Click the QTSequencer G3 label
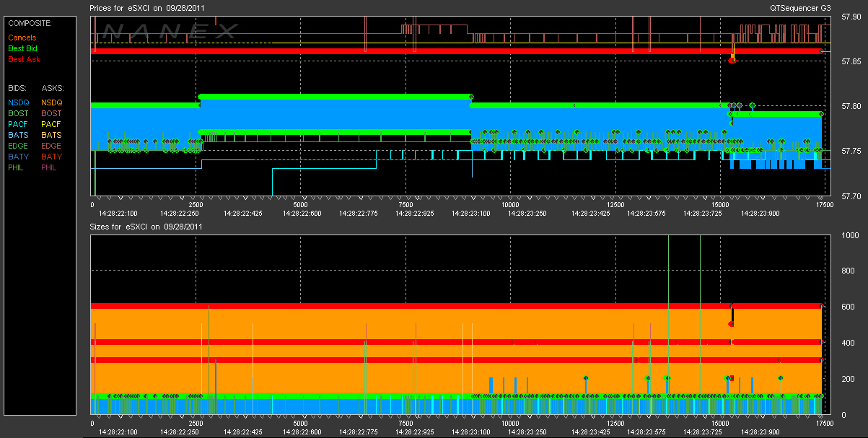The width and height of the screenshot is (868, 438). coord(801,7)
